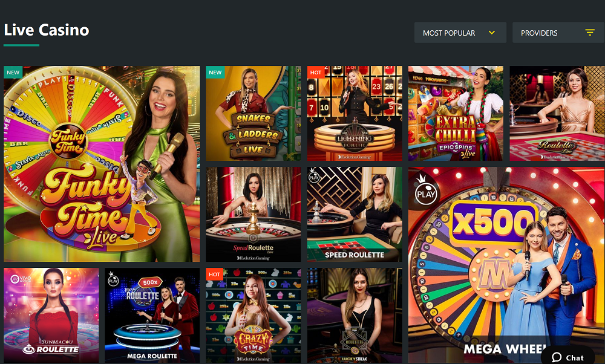Open the Most Popular sort dropdown

pos(460,33)
